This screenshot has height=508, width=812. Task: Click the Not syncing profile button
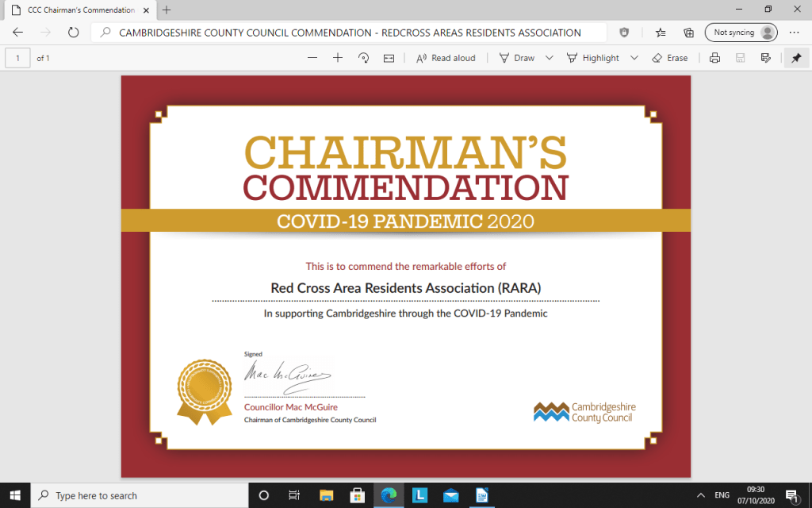coord(741,33)
